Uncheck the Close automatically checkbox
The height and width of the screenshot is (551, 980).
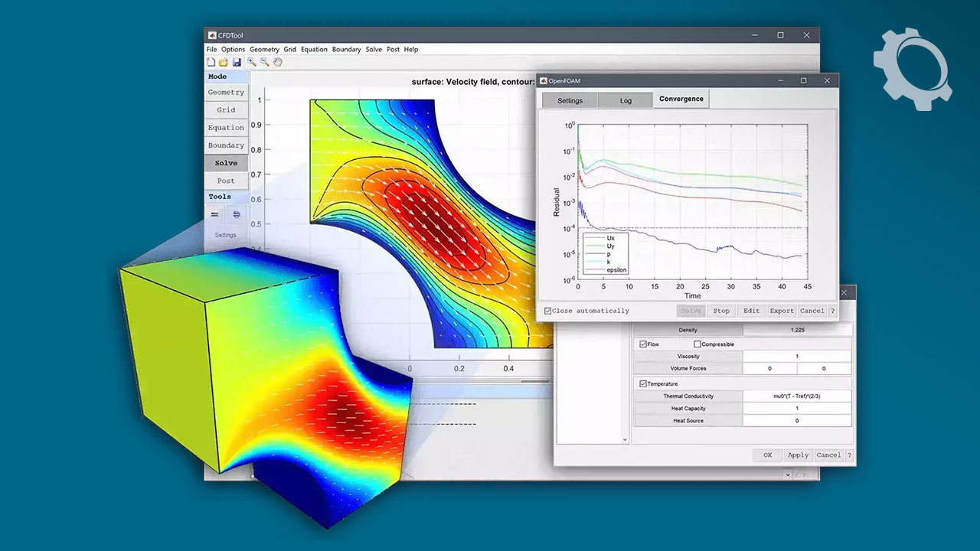point(547,311)
